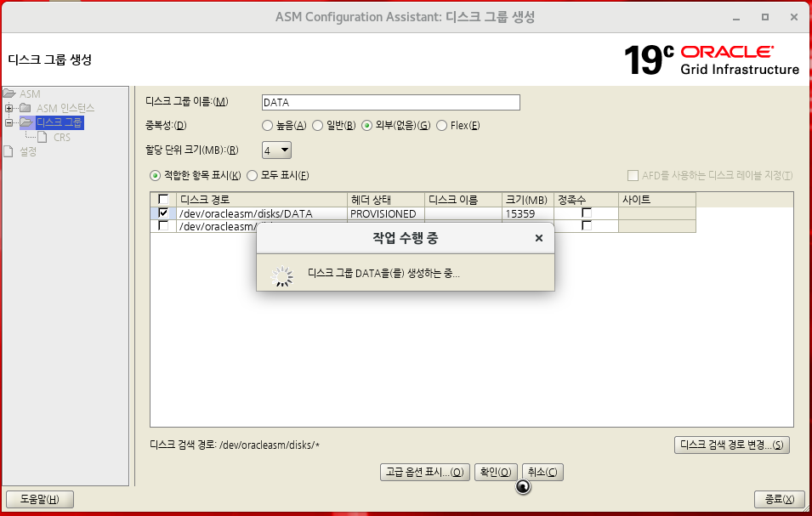Click the 사이트 column header

pyautogui.click(x=657, y=200)
